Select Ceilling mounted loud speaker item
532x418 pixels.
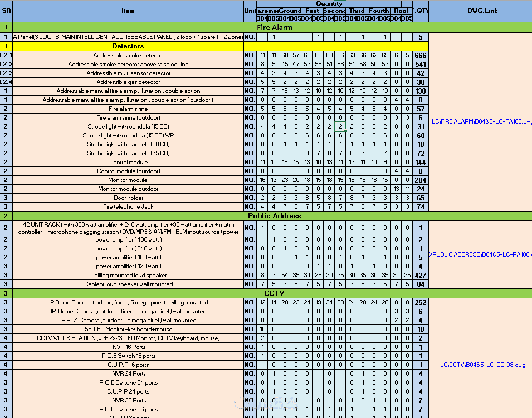point(128,276)
